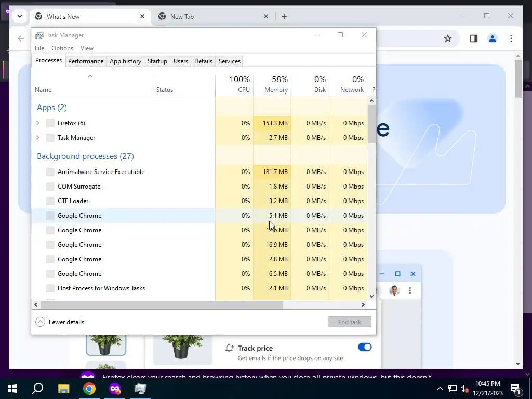Open a new Chrome tab with plus icon
532x399 pixels.
pos(285,16)
